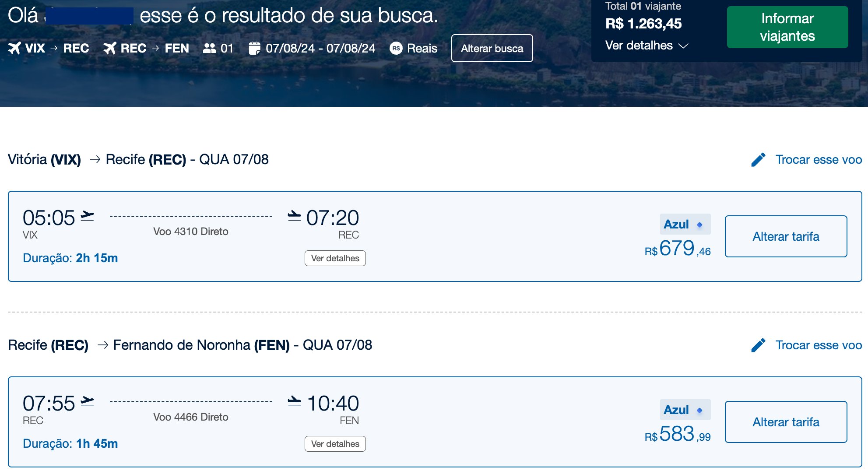Click the green Informar viajantes button
The image size is (868, 474).
[x=787, y=27]
